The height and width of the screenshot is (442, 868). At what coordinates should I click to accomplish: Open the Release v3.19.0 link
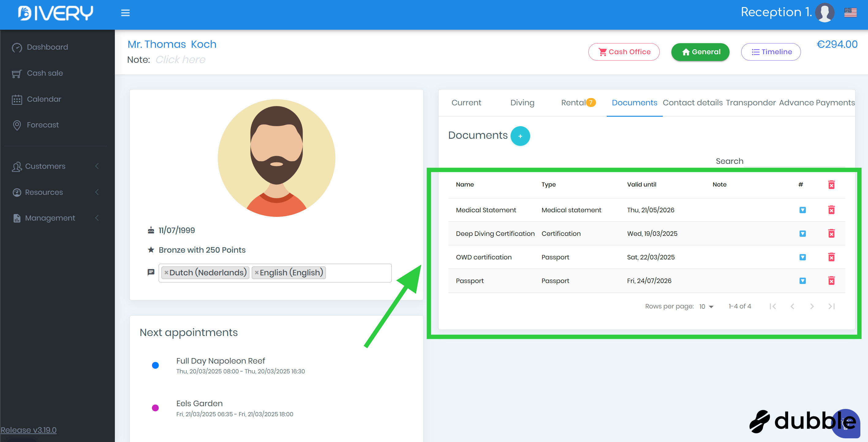(x=29, y=430)
